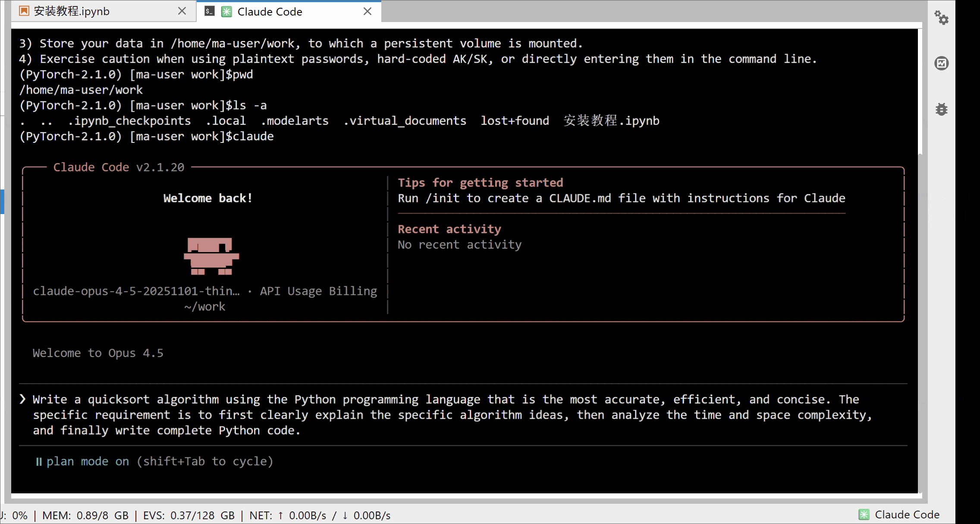Click the truncated claude-opus model name text
Image resolution: width=980 pixels, height=524 pixels.
(x=136, y=291)
